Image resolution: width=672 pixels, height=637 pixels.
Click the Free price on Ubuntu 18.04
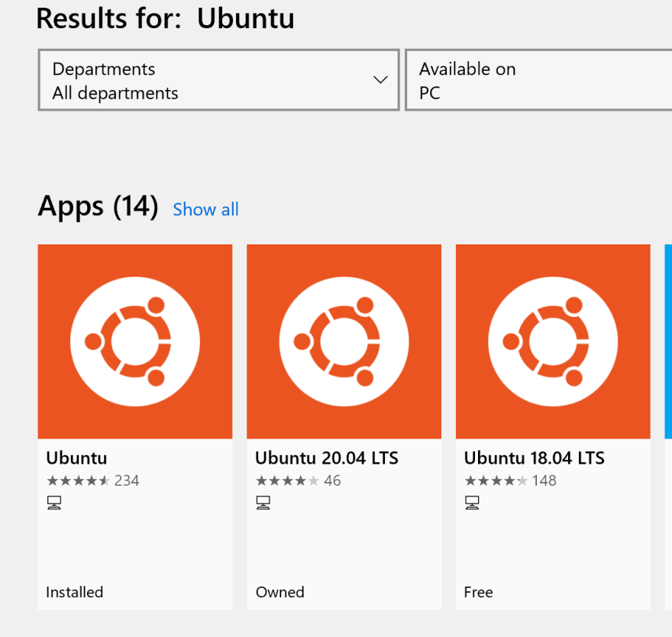pyautogui.click(x=478, y=592)
